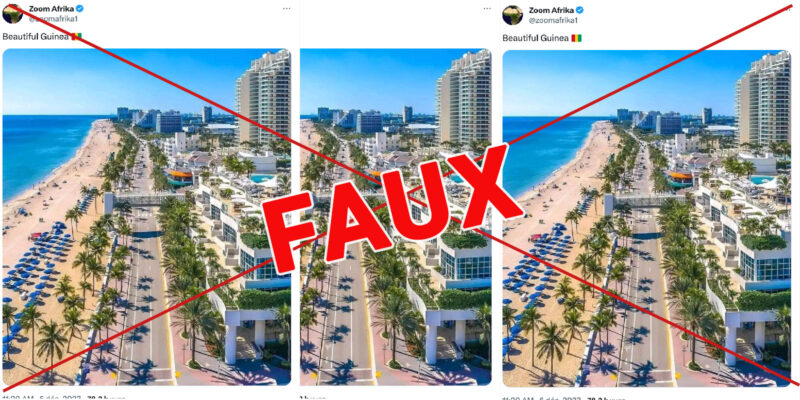
Task: Open the Zoom Afrika name link in the left tweet
Action: (52, 9)
